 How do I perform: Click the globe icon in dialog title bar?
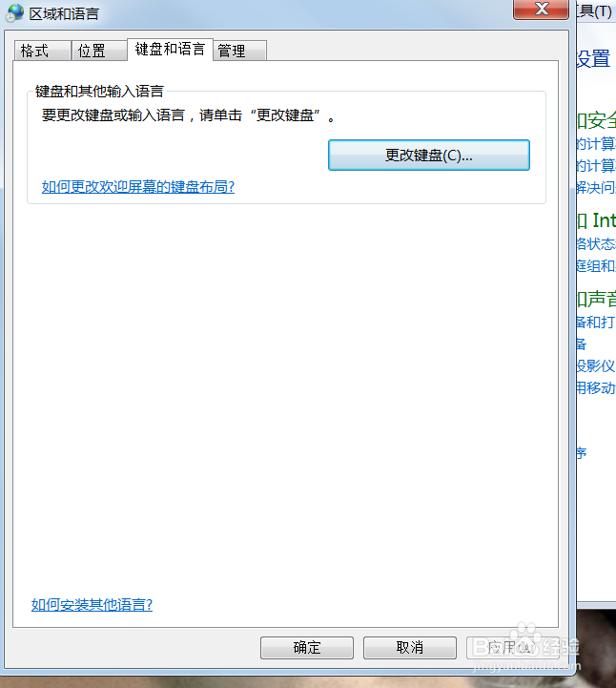[x=14, y=12]
